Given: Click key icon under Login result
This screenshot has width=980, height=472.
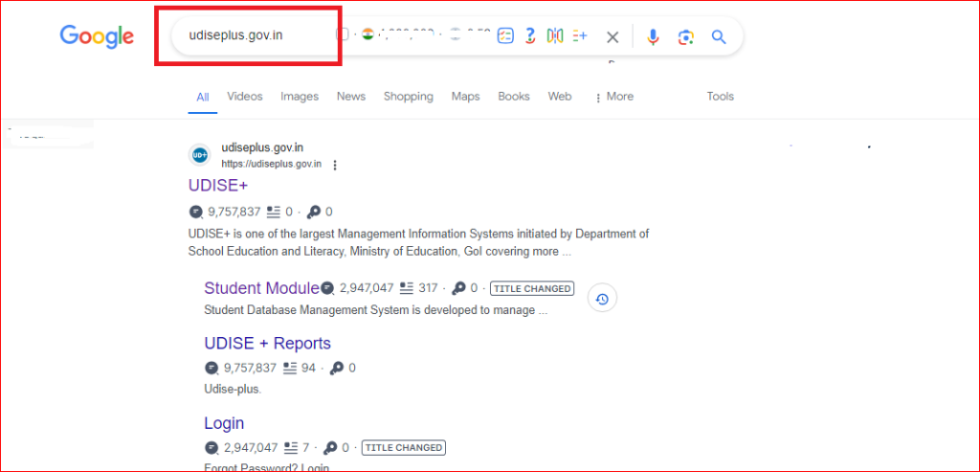Looking at the screenshot, I should click(330, 448).
